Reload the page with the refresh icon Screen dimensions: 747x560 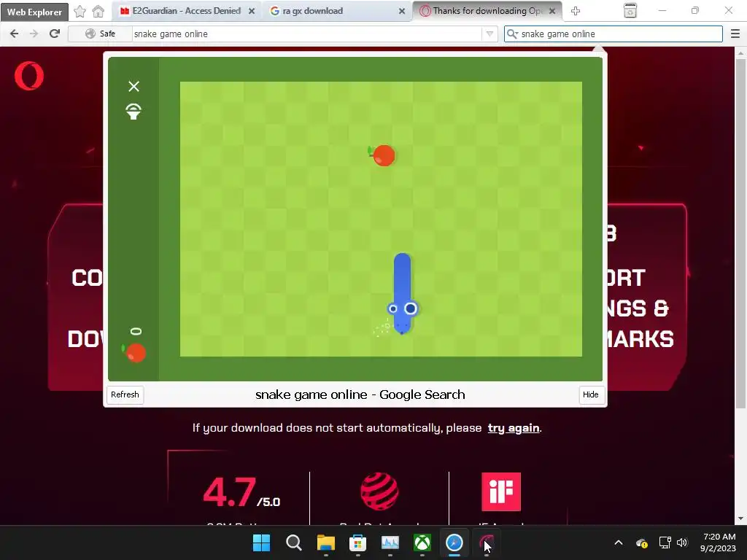tap(54, 34)
